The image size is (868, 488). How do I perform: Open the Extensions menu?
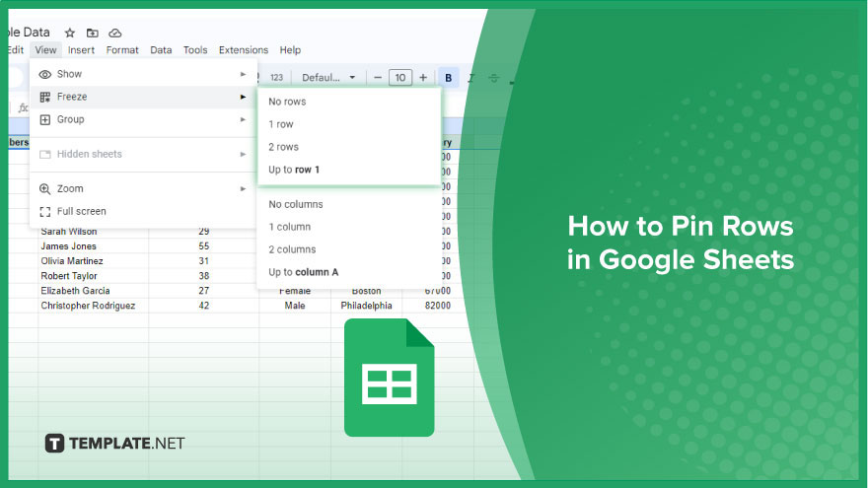244,50
